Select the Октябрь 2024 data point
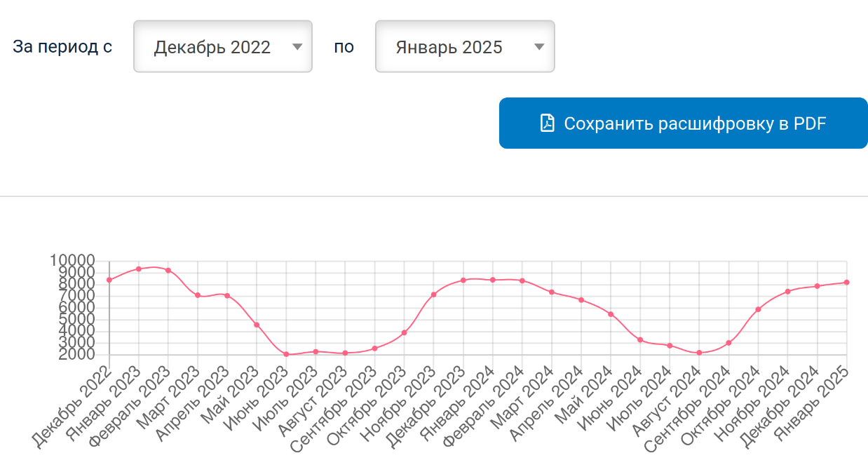Screen dimensions: 868x460 pos(758,309)
